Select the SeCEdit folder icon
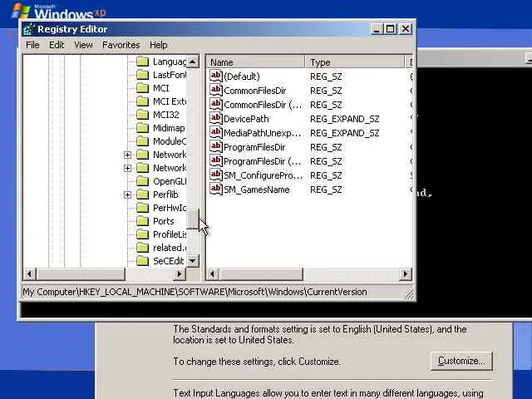532x399 pixels. (142, 261)
